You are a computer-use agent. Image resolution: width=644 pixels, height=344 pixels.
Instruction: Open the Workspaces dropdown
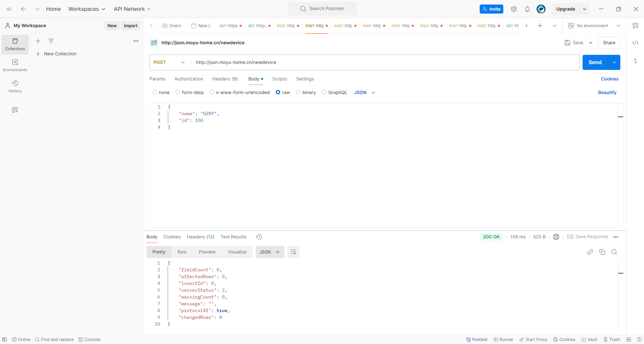pos(87,9)
